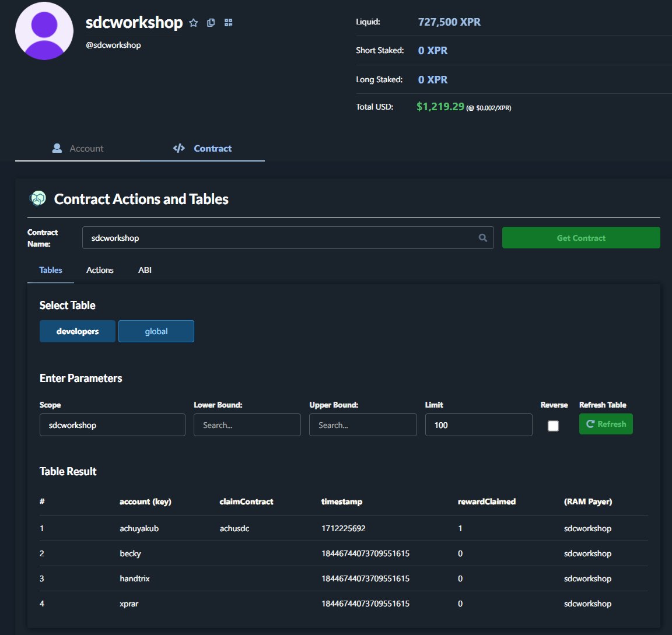Screen dimensions: 672x635
Task: Click the code brackets icon on Contract tab
Action: [x=178, y=148]
